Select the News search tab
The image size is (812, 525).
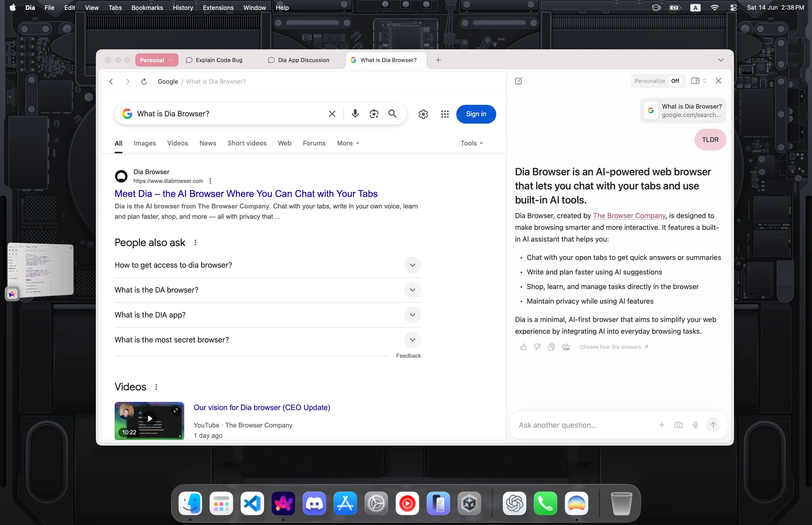[208, 143]
